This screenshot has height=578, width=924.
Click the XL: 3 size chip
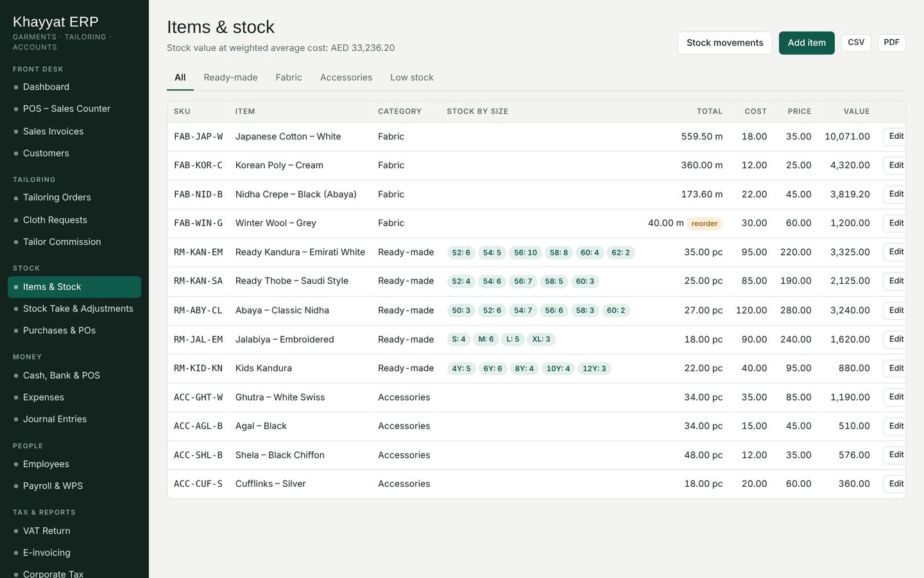[541, 339]
